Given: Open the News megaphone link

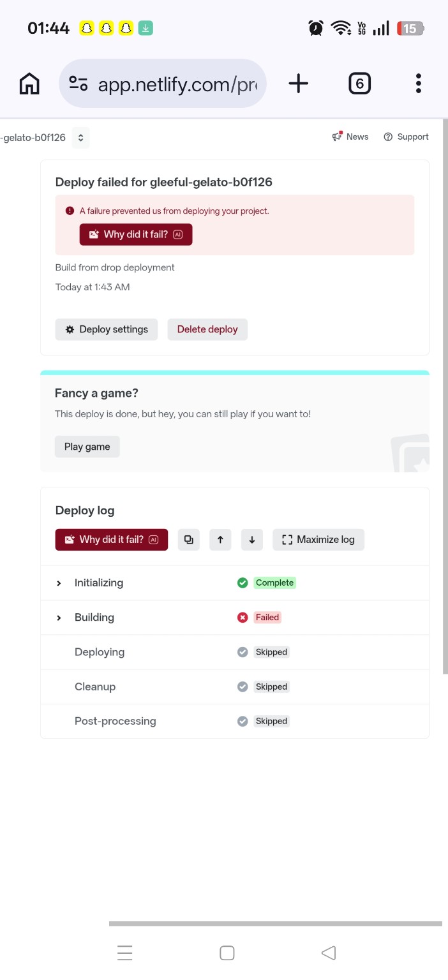Looking at the screenshot, I should [x=350, y=137].
